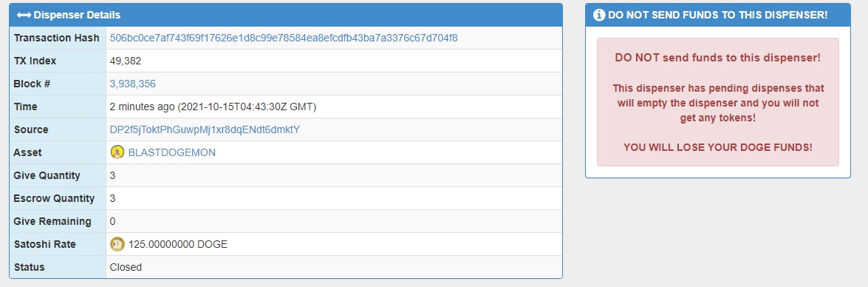Viewport: 868px width, 287px height.
Task: Open block 3,938,356 link
Action: pos(133,84)
